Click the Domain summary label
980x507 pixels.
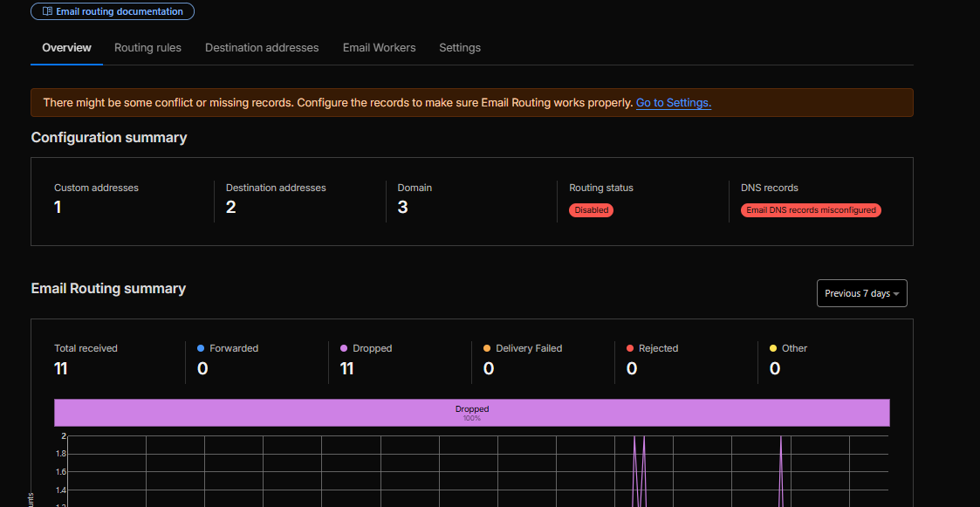(x=415, y=188)
